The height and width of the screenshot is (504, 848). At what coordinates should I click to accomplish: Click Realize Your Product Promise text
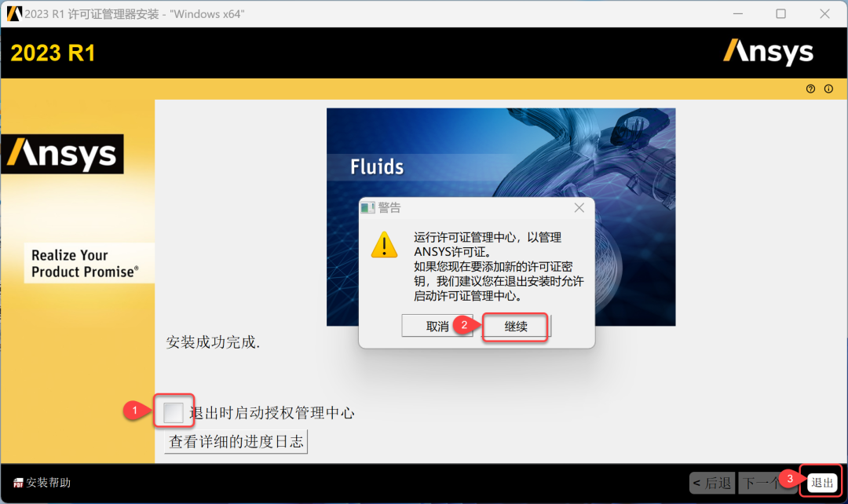point(85,263)
